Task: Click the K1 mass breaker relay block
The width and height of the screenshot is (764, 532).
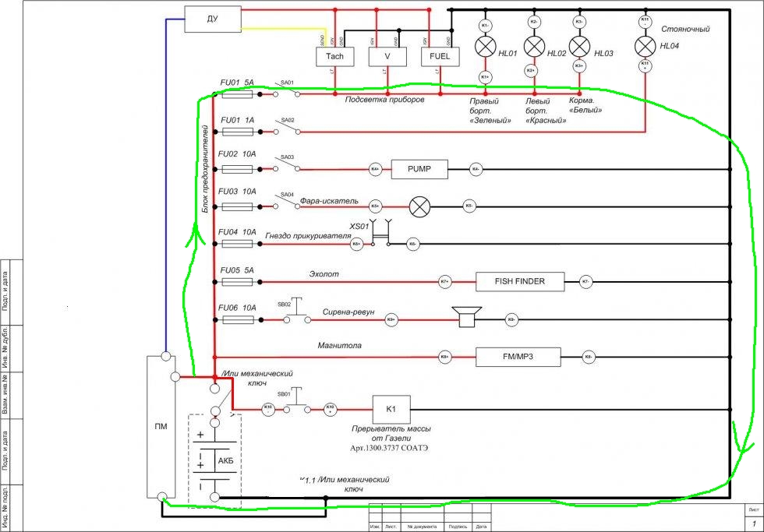Action: point(392,408)
